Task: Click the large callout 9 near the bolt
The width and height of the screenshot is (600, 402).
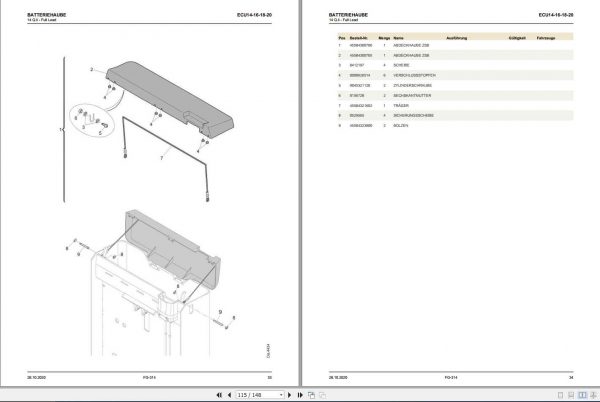Action: click(220, 312)
